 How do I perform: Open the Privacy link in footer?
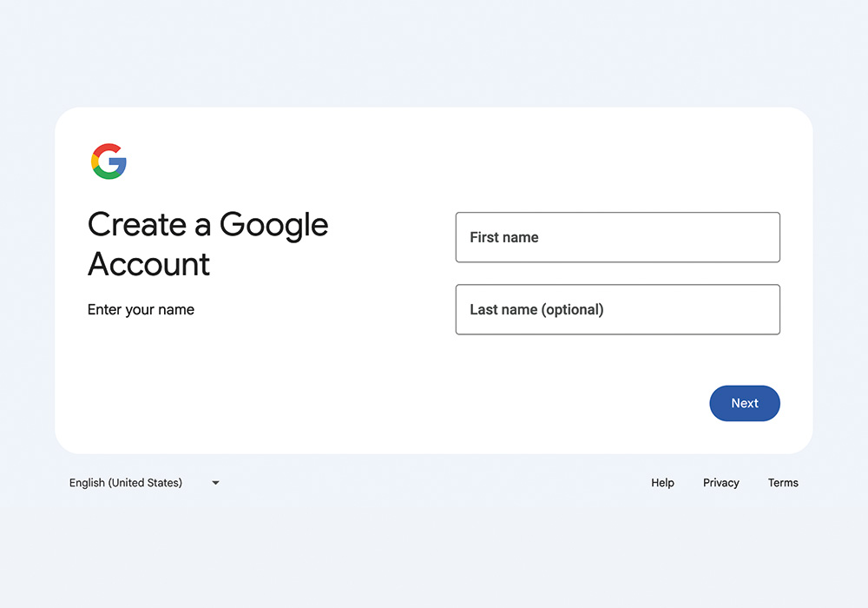720,483
